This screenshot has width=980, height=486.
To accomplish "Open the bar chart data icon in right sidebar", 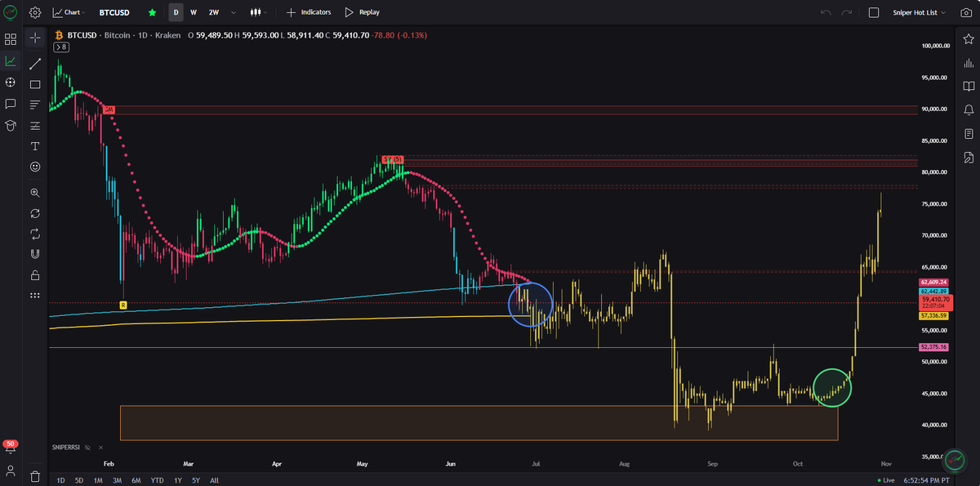I will 969,63.
